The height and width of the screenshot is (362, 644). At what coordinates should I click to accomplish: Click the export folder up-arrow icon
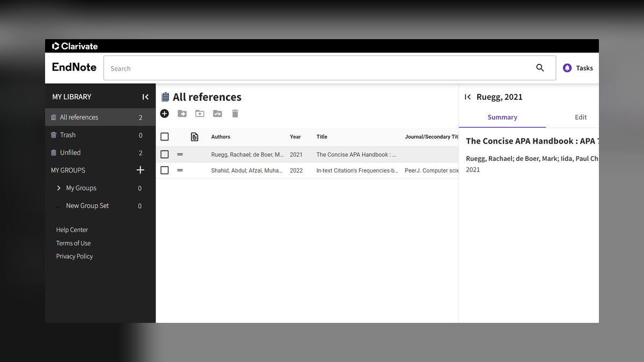click(200, 114)
